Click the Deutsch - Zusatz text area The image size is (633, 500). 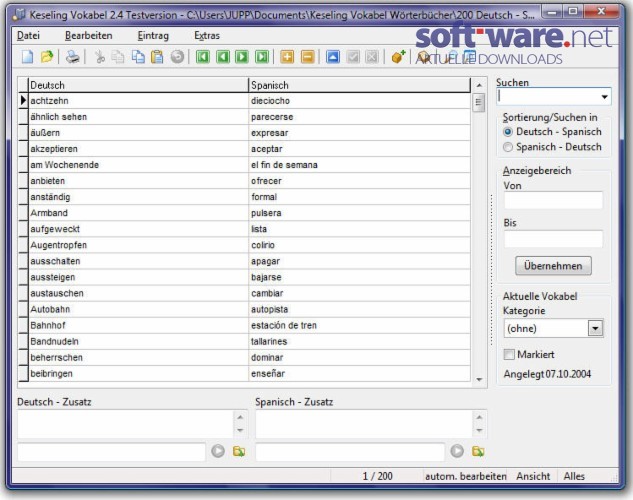point(125,424)
